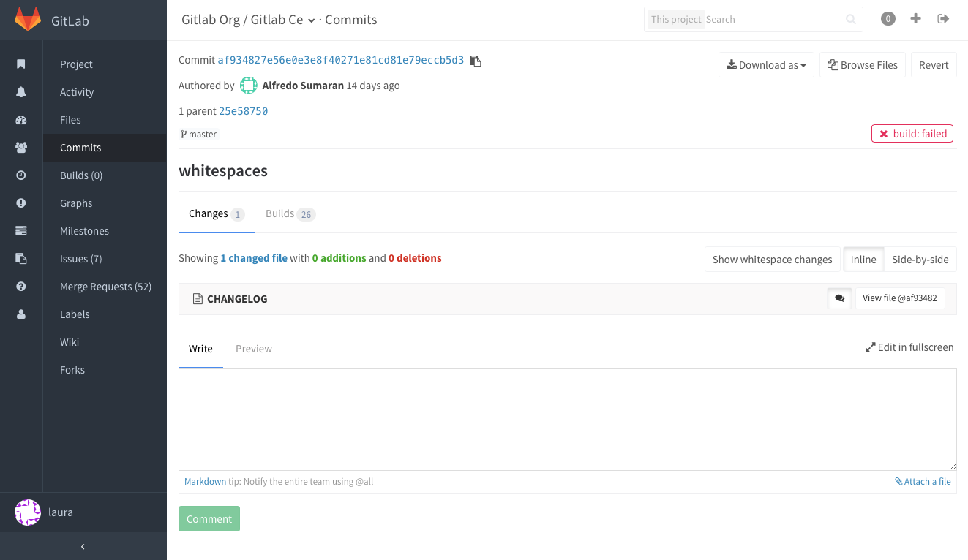Open the new project plus icon

[x=915, y=18]
